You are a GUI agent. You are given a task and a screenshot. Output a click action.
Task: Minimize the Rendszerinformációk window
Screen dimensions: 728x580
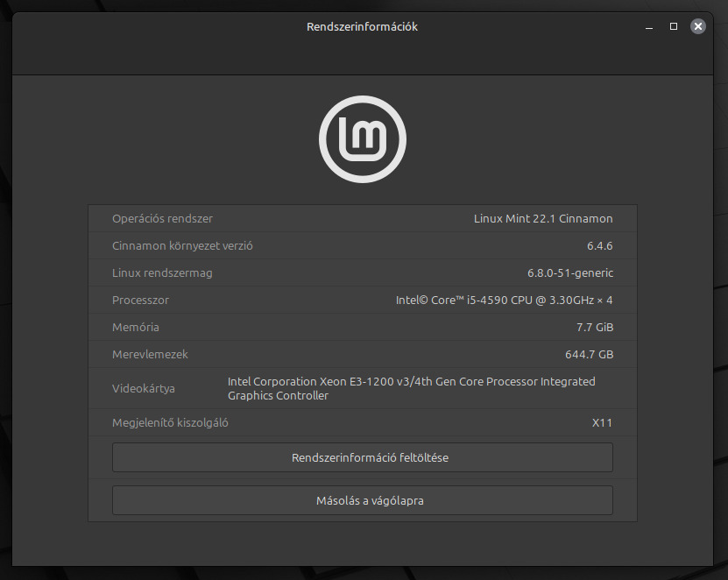click(649, 27)
